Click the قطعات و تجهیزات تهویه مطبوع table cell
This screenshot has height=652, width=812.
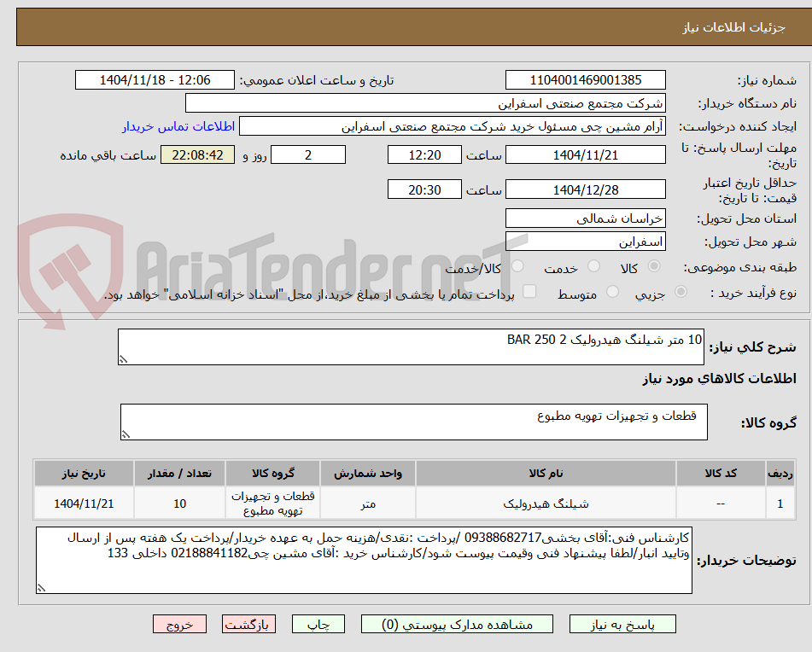pyautogui.click(x=273, y=504)
